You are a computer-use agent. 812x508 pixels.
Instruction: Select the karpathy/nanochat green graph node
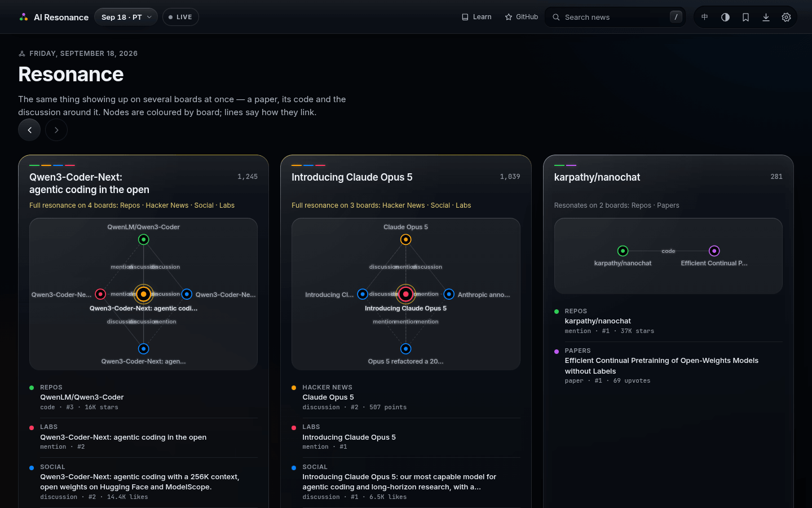point(623,251)
